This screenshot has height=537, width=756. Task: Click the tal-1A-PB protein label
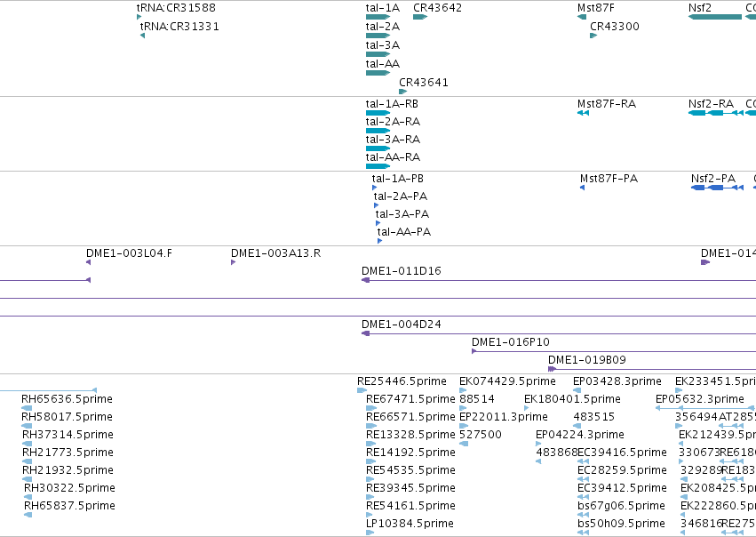[398, 179]
